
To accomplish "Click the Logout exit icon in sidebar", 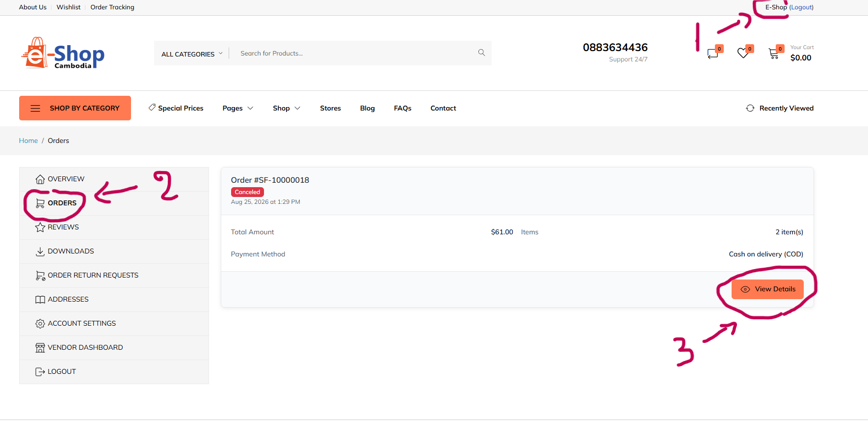I will 40,372.
